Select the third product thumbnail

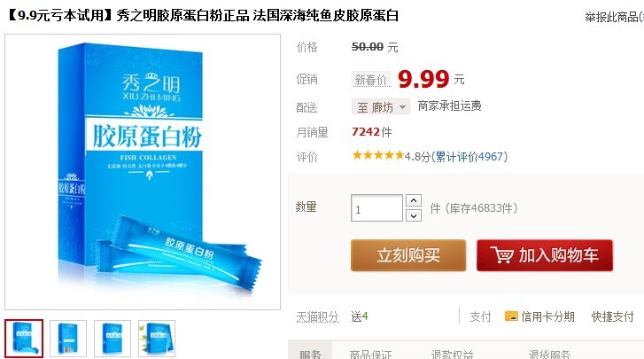tap(113, 339)
